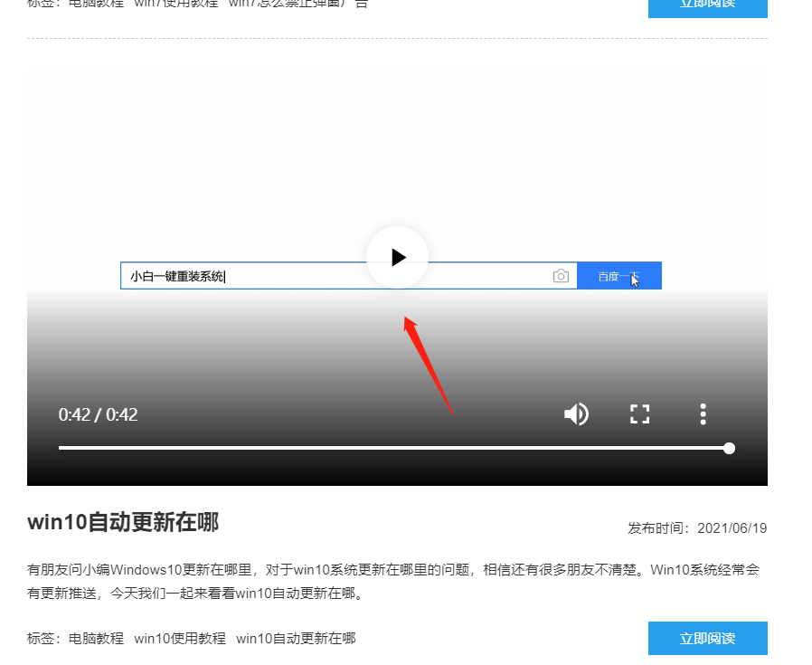Click inside the 小白一键重装系统 search input field
The width and height of the screenshot is (812, 665).
271,275
